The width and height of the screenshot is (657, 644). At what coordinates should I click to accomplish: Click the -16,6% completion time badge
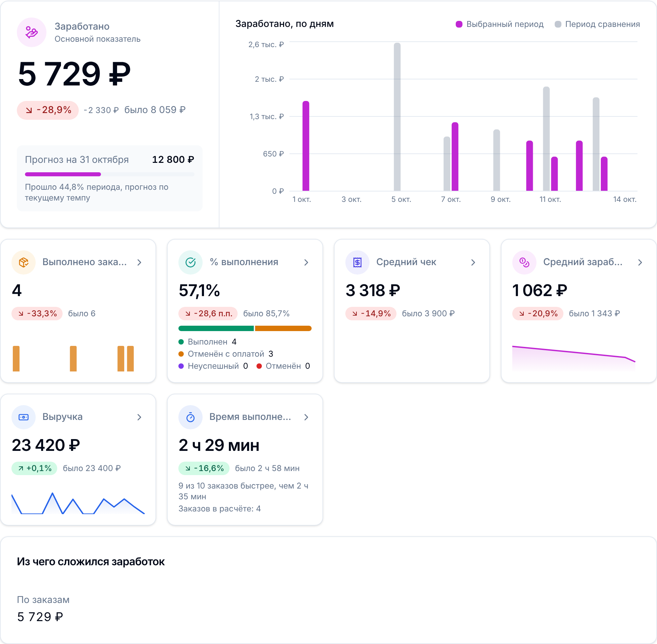204,468
